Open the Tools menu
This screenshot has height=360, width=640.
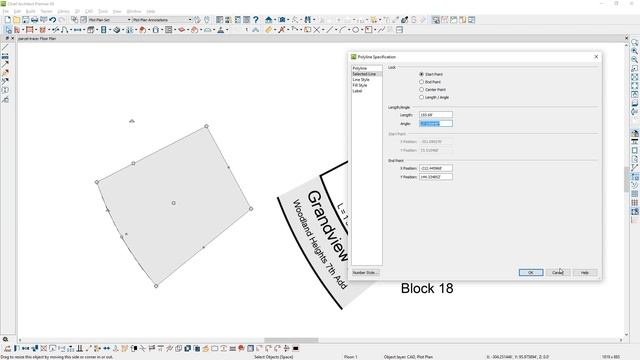coord(103,11)
